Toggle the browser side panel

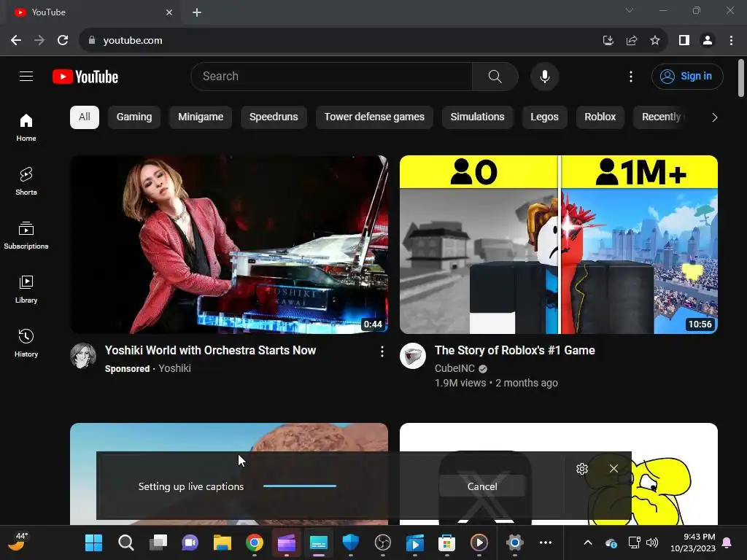684,41
